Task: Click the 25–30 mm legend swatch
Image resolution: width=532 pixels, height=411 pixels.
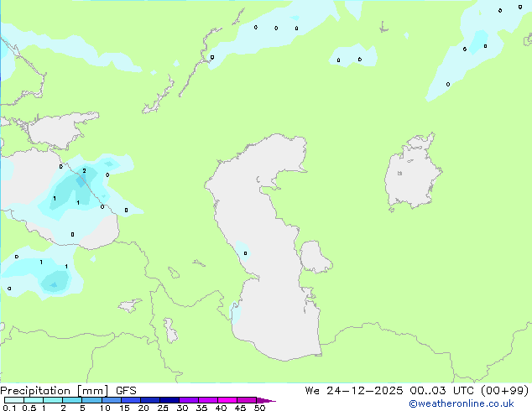Action: click(170, 400)
